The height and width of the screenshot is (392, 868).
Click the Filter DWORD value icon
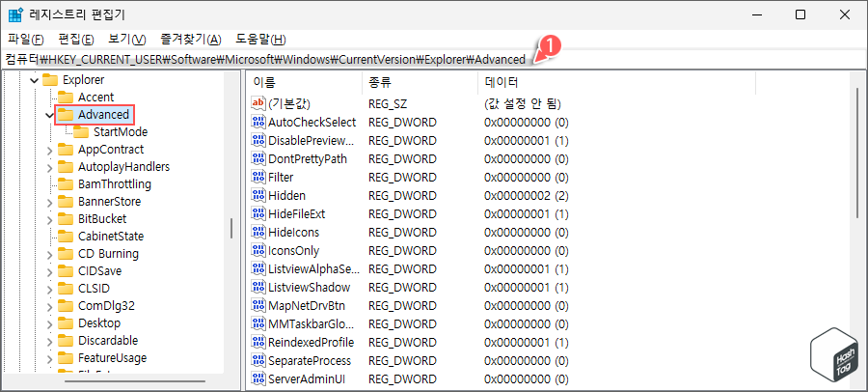click(258, 177)
